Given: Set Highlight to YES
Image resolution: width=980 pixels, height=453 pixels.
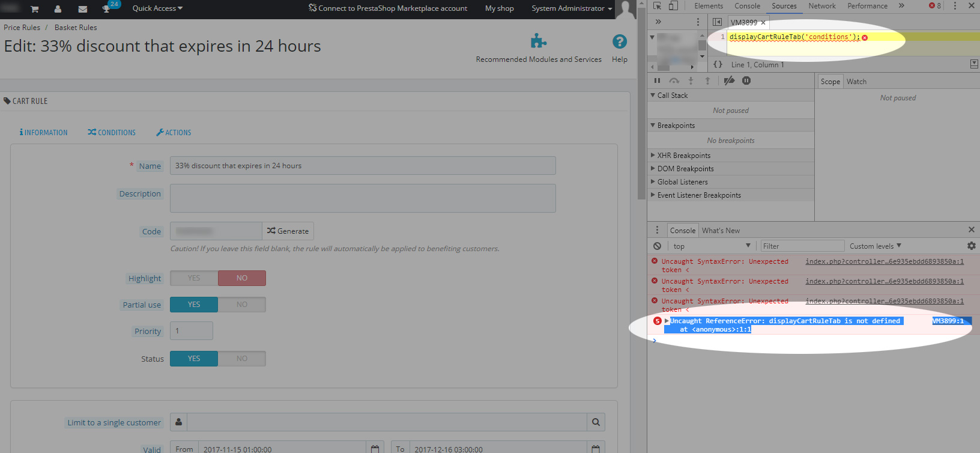Looking at the screenshot, I should (194, 278).
